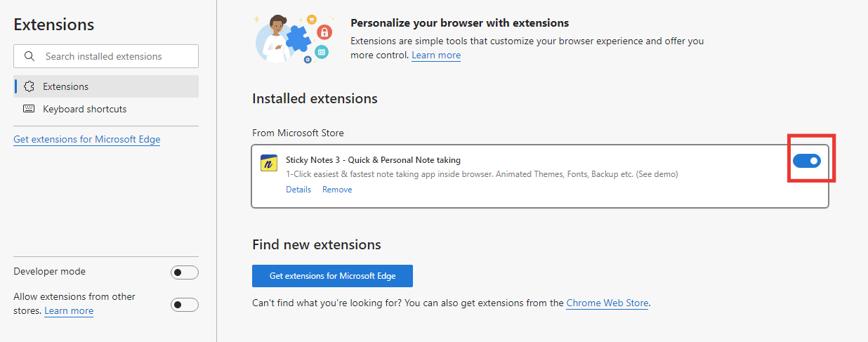Open Keyboard shortcuts in the sidebar
The width and height of the screenshot is (868, 342).
coord(106,109)
